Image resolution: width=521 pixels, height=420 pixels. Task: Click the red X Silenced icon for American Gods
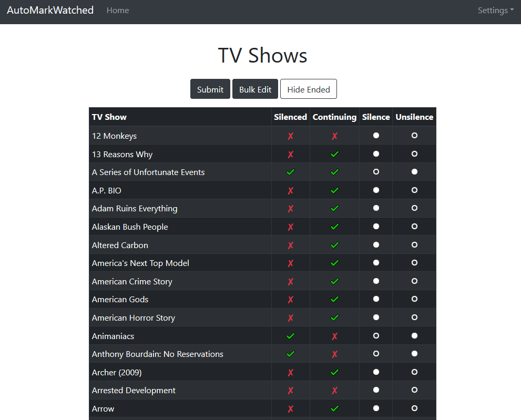pos(290,300)
